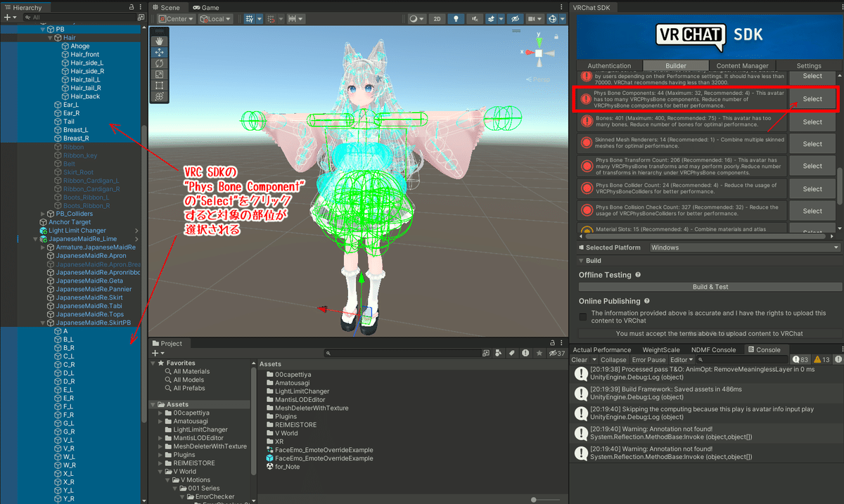Open Local handle rotation dropdown
The width and height of the screenshot is (844, 504).
point(215,19)
